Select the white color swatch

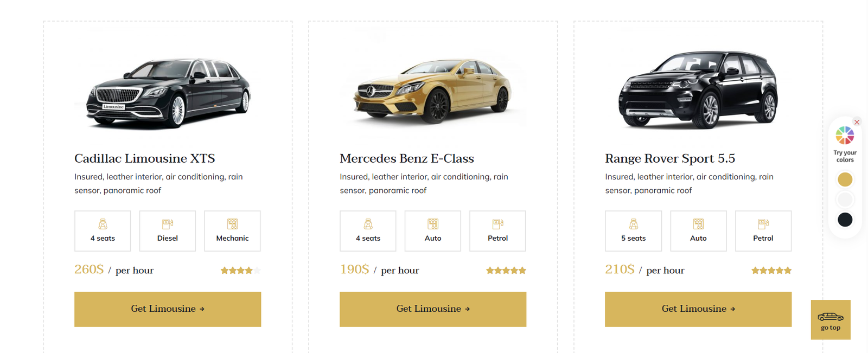tap(845, 200)
